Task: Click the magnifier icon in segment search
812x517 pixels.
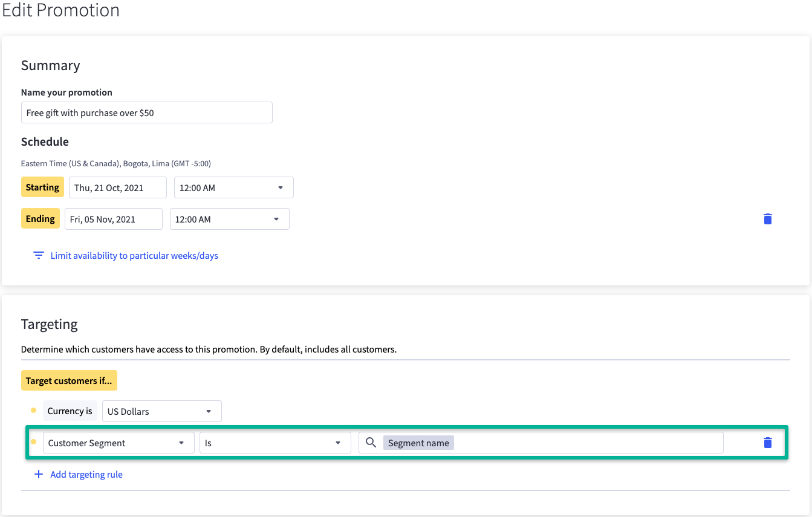Action: tap(371, 443)
